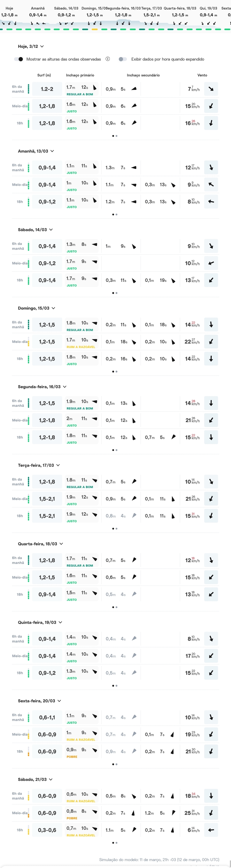Toggle 'Mostrar as alturas das ondas observadas' switch
This screenshot has height=868, width=231.
(19, 59)
